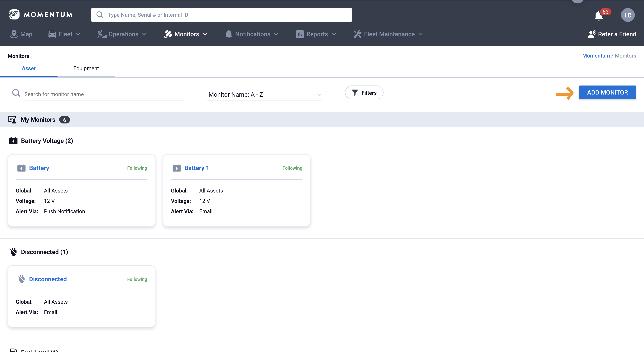This screenshot has width=644, height=352.
Task: Click the Disconnected plug card icon
Action: click(x=21, y=279)
